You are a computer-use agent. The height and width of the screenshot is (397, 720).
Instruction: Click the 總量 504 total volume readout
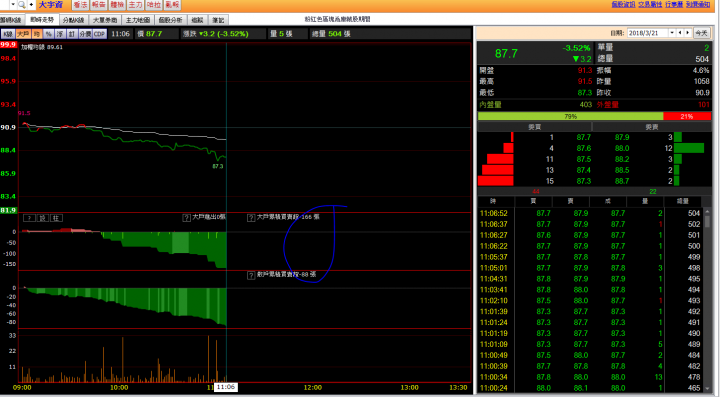331,34
